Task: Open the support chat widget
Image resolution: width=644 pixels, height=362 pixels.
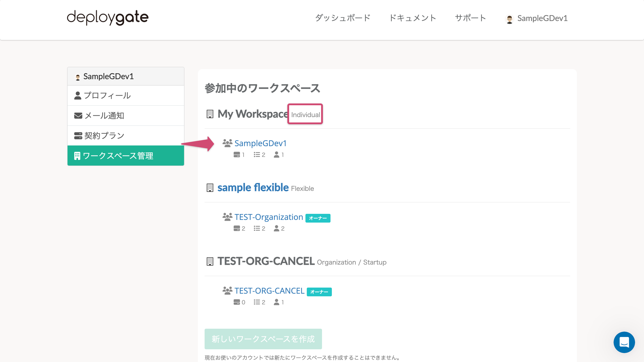Action: [624, 343]
